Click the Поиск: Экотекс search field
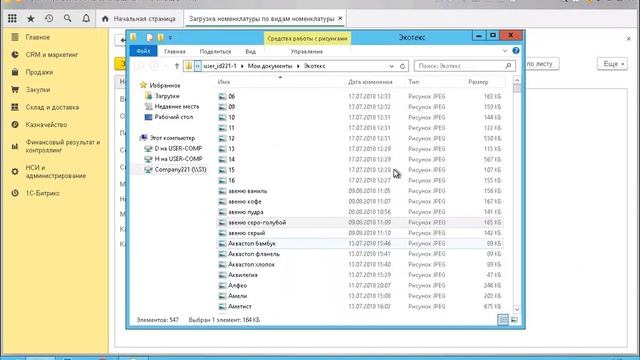Screen dimensions: 640x360 tap(464, 66)
